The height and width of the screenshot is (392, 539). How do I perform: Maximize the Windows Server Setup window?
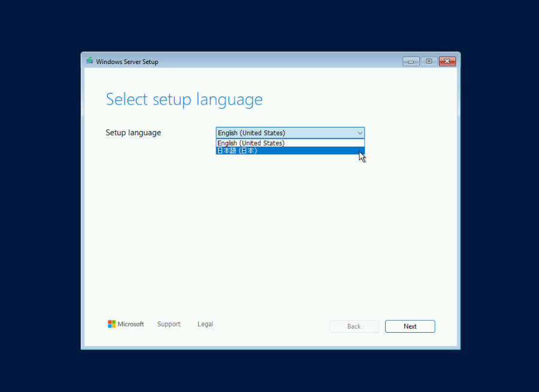(429, 62)
